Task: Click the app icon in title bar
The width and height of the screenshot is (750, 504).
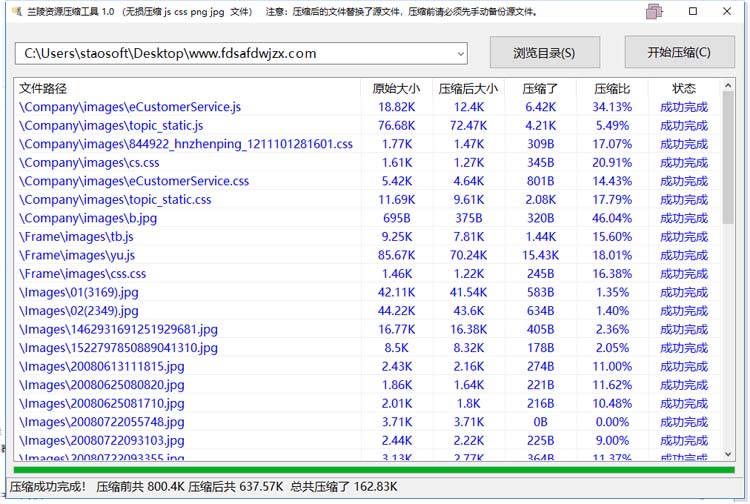Action: click(x=17, y=11)
